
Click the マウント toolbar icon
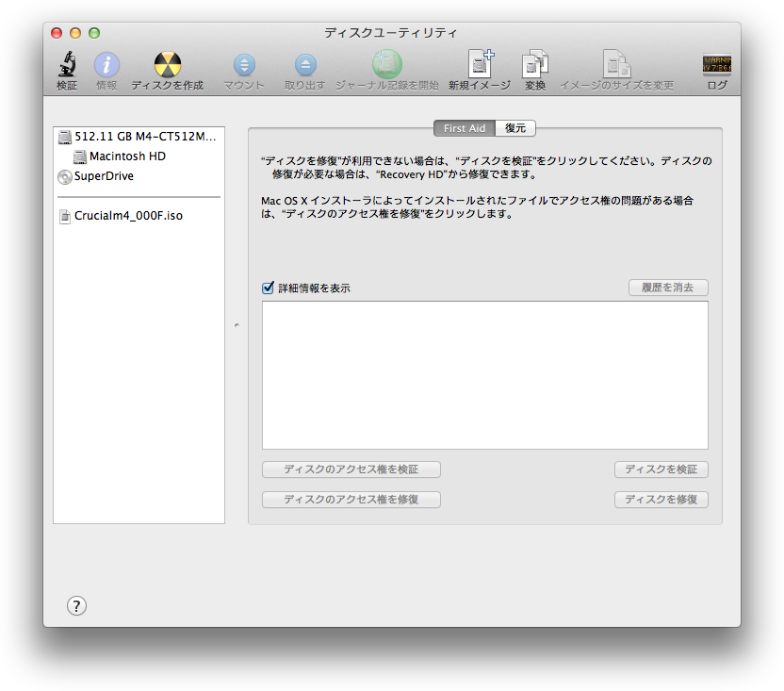tap(244, 65)
